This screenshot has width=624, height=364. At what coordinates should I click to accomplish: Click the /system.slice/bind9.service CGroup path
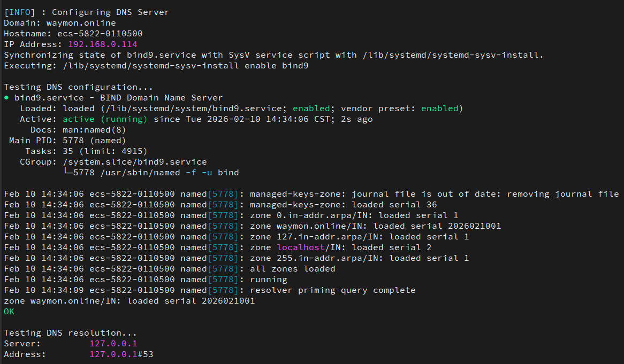click(134, 162)
